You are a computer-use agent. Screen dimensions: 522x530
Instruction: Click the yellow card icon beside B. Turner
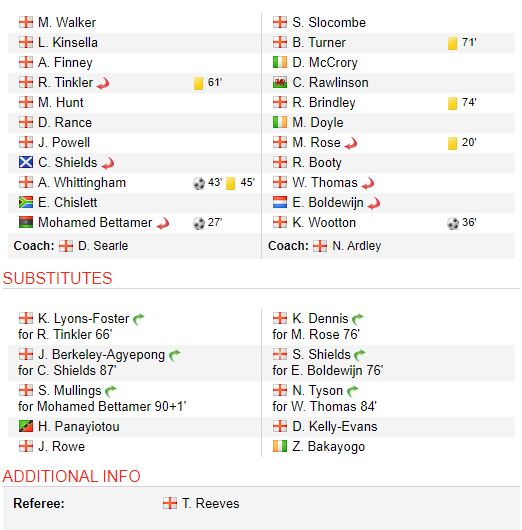click(452, 43)
